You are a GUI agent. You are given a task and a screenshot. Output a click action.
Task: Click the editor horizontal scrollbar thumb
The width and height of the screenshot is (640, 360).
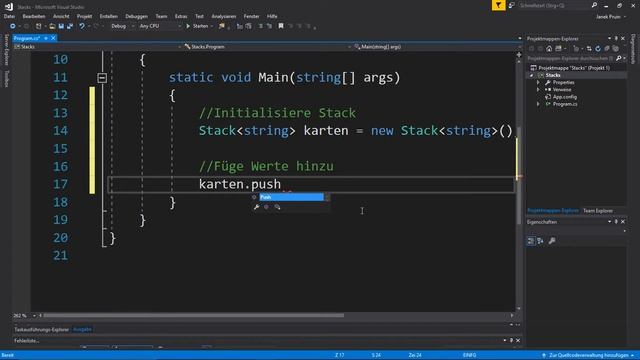click(x=194, y=316)
